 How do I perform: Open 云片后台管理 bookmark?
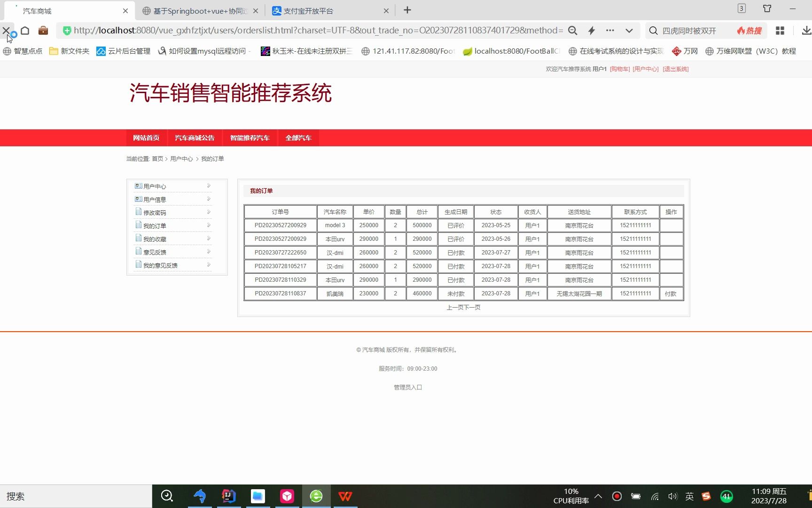pyautogui.click(x=123, y=51)
